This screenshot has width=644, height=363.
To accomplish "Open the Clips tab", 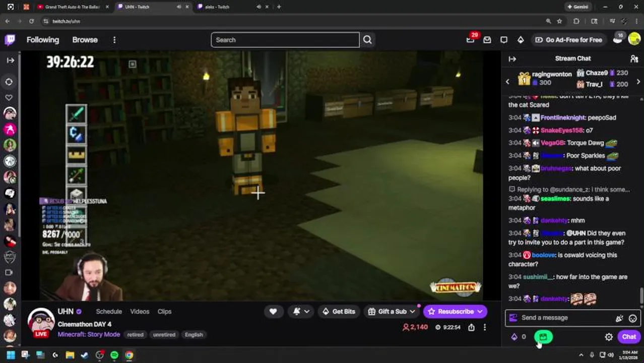I will [x=164, y=312].
